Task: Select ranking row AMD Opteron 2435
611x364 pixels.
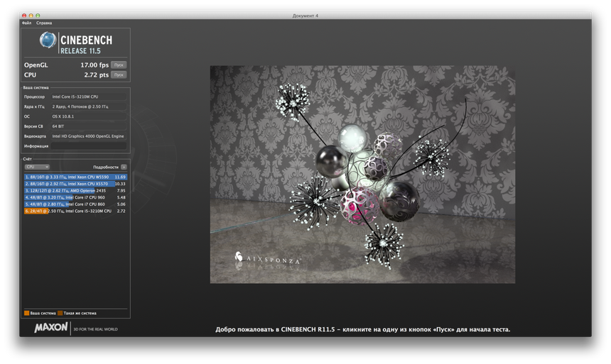Action: click(x=75, y=191)
